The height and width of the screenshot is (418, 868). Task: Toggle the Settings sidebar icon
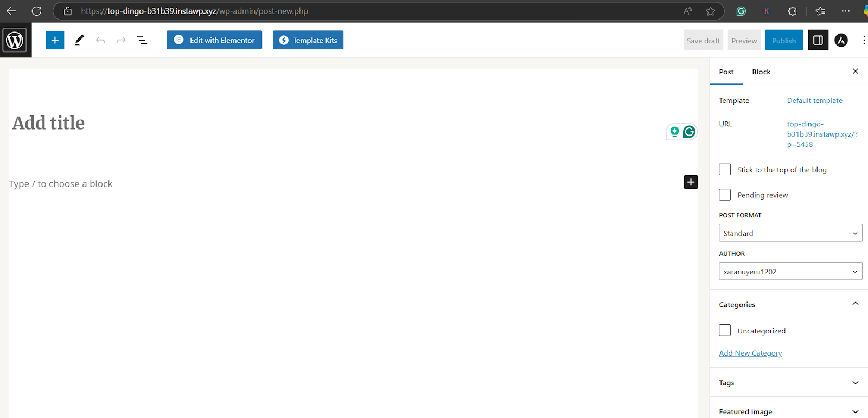coord(818,40)
